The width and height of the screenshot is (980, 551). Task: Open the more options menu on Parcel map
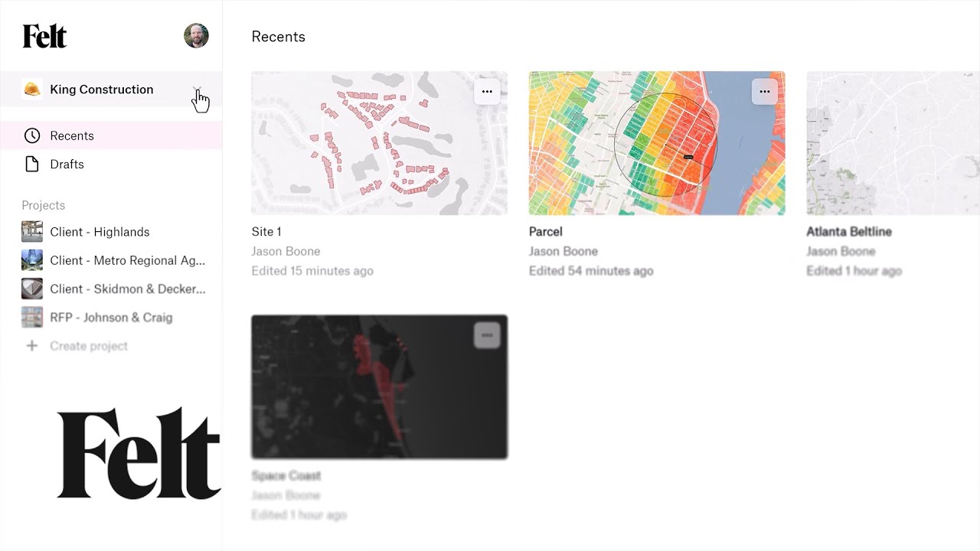click(x=764, y=92)
